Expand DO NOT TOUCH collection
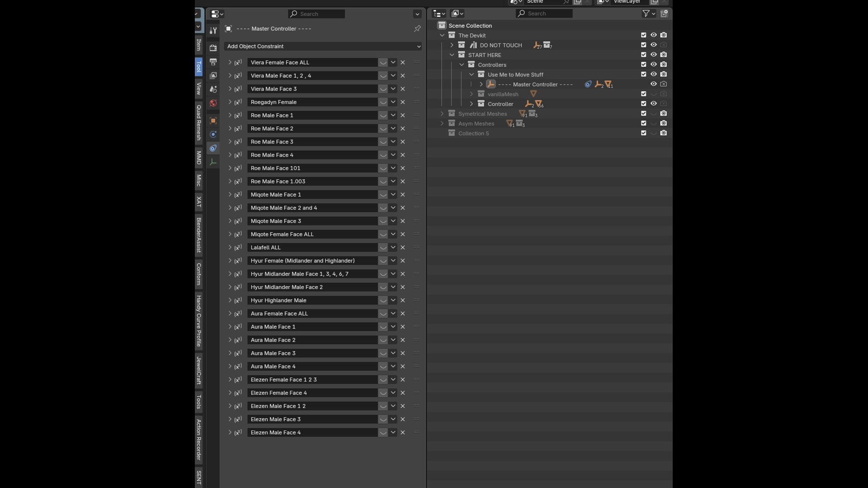 click(452, 45)
